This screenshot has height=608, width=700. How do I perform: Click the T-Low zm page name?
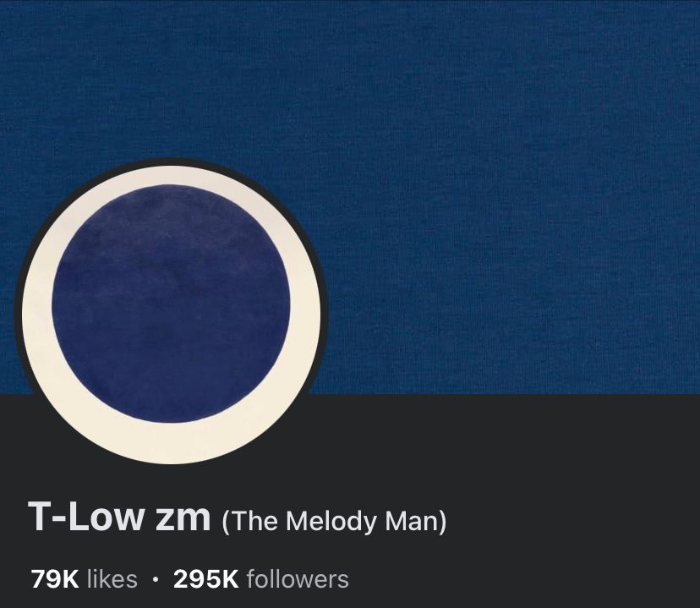click(119, 517)
